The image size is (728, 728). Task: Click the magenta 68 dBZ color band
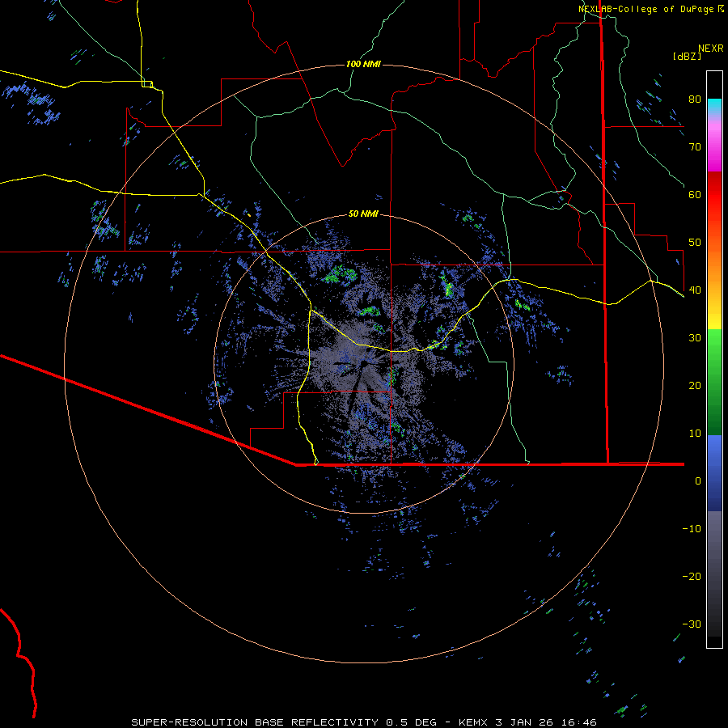click(x=714, y=156)
